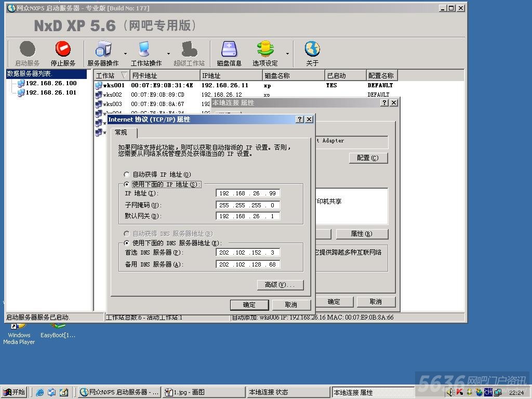Click the 192.168.26.11 IP address cell

pyautogui.click(x=225, y=85)
